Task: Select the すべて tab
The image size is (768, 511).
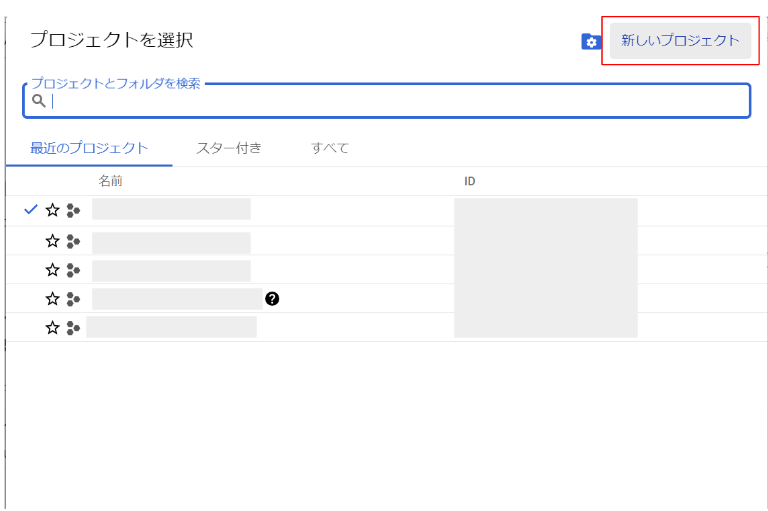Action: pos(330,148)
